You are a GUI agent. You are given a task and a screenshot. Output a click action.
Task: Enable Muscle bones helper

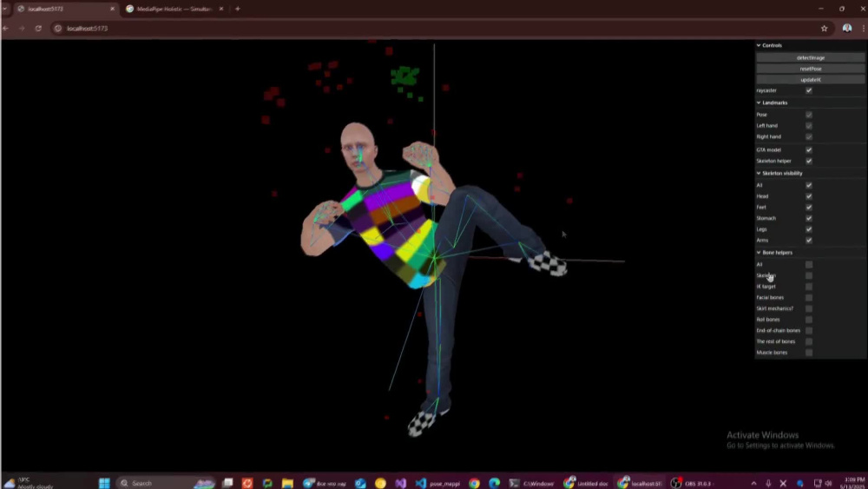pos(809,353)
